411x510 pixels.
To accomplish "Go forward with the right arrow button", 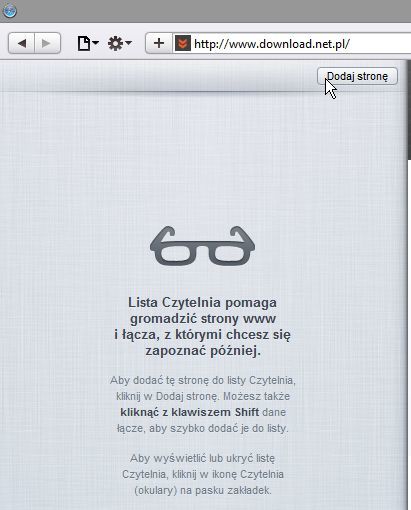I will (x=47, y=43).
